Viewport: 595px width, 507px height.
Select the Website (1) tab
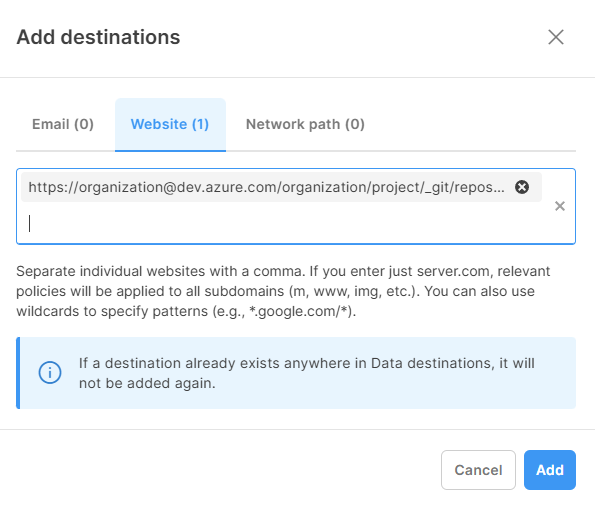[170, 124]
